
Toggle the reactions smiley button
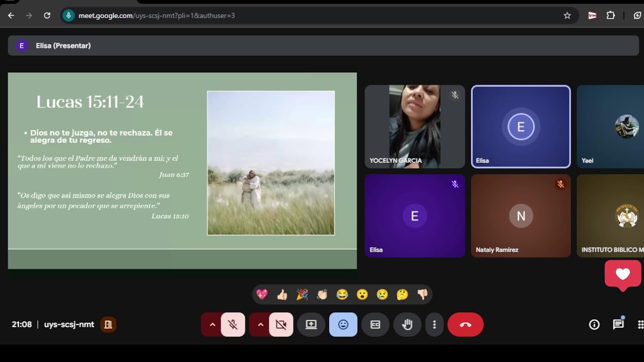click(343, 325)
